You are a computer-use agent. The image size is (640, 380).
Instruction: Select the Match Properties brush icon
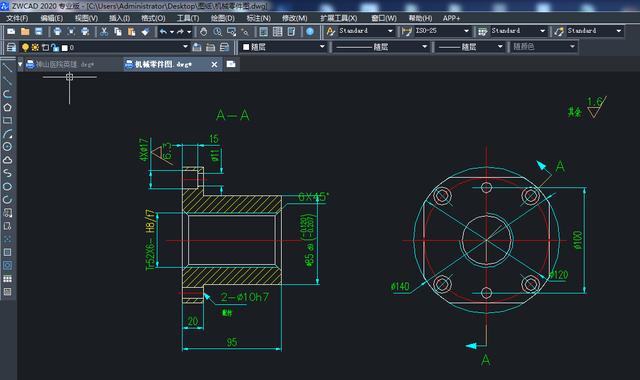click(145, 31)
